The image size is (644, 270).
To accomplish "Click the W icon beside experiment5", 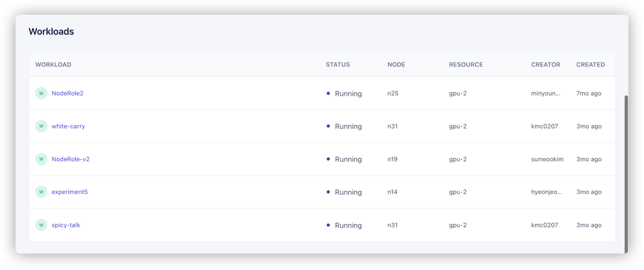I will coord(41,192).
